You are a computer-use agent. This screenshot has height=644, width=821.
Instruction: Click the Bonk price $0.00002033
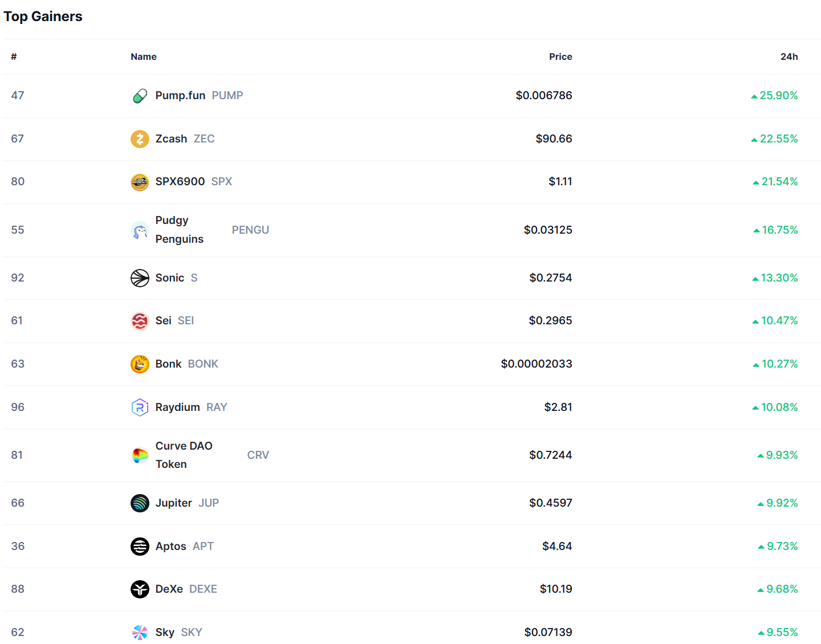click(536, 364)
